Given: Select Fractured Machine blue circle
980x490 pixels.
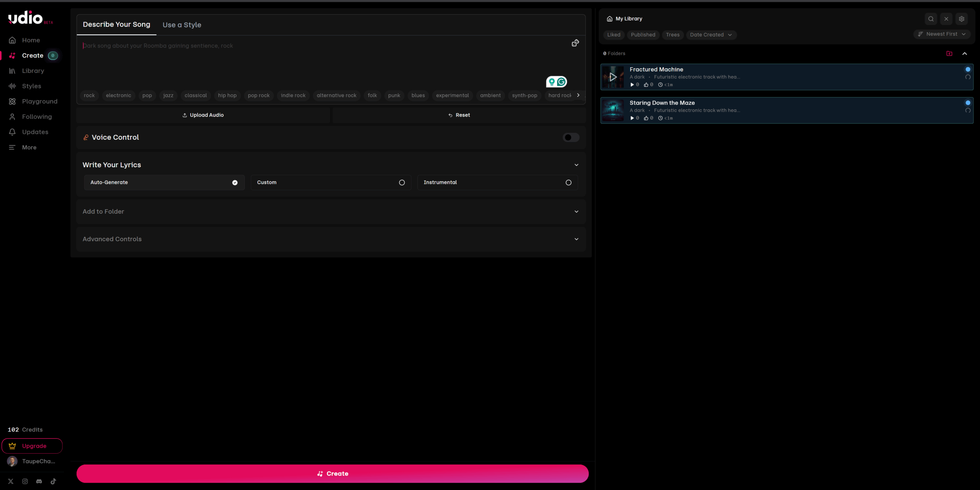Looking at the screenshot, I should (968, 69).
